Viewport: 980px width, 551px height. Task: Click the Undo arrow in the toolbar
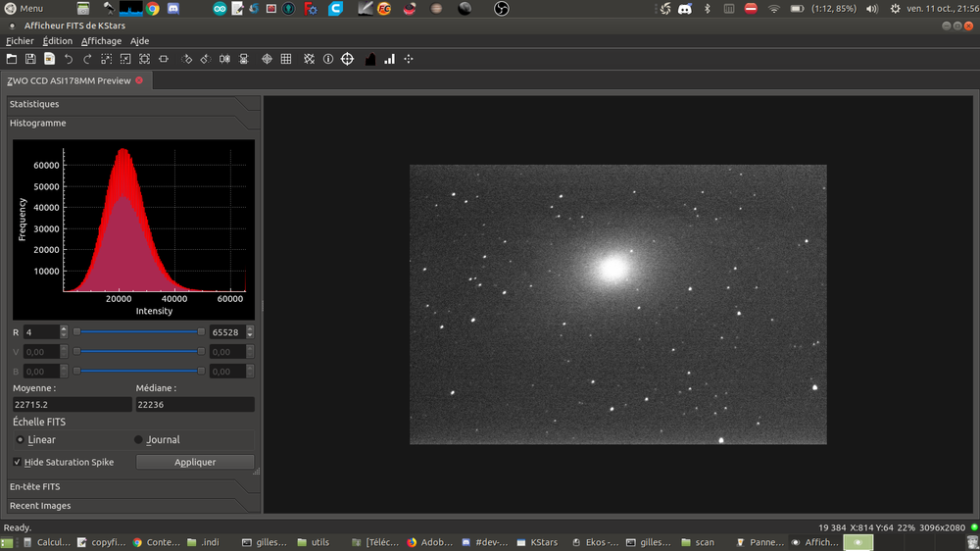pos(69,60)
